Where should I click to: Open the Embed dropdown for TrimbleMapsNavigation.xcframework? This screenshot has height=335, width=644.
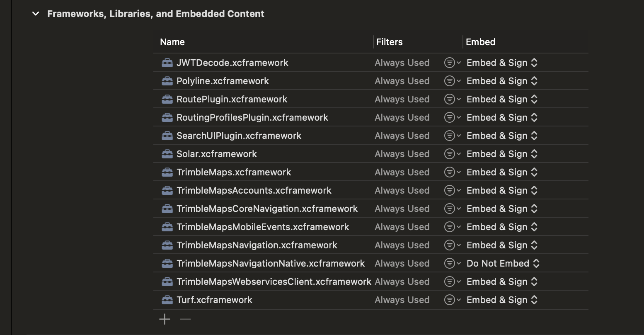coord(502,245)
